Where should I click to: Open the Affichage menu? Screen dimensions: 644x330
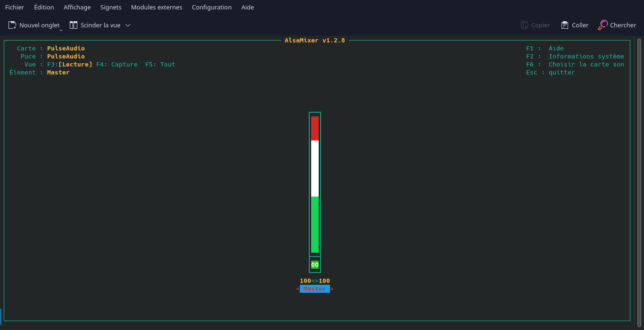click(x=77, y=7)
